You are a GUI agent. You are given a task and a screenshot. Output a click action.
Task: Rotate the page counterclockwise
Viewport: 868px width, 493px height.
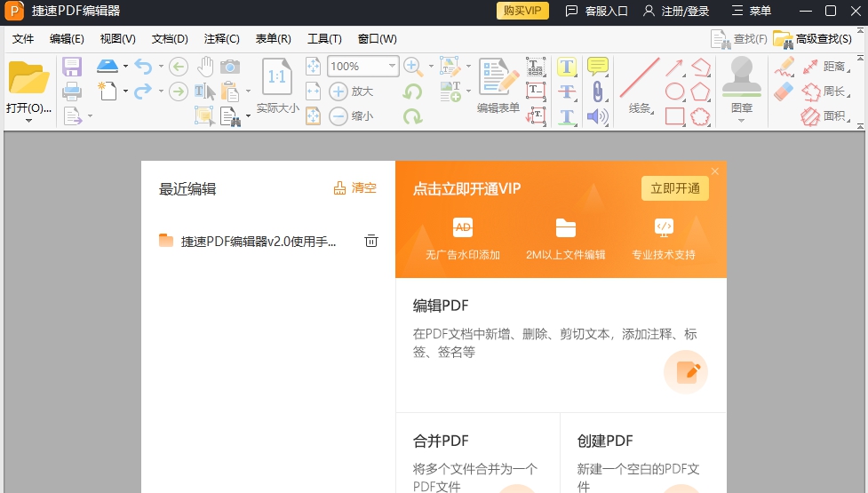[x=412, y=91]
